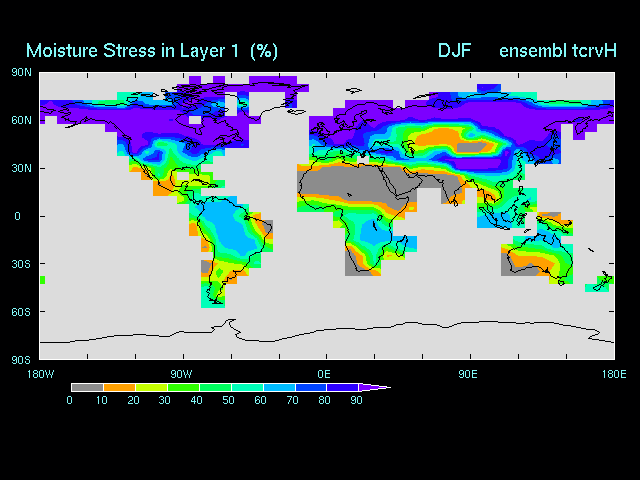Click the '60S' latitude label
640x480 pixels.
click(21, 312)
